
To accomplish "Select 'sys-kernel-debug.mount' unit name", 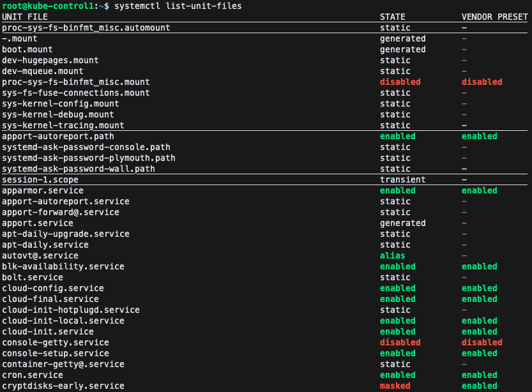I will 58,115.
